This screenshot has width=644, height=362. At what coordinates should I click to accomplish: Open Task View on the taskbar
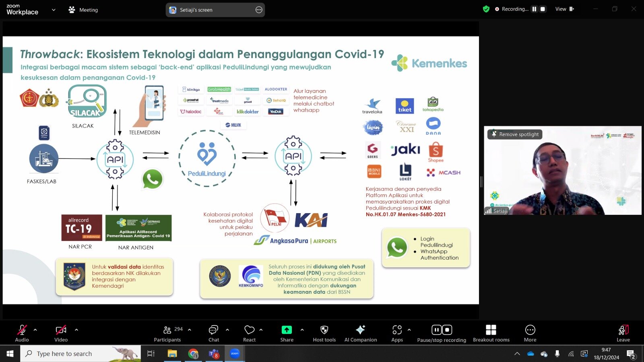151,354
